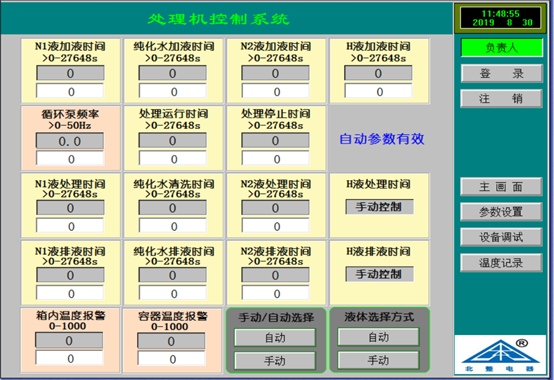This screenshot has width=554, height=380.
Task: Click the white input field for 容器温度报警
Action: pos(171,359)
